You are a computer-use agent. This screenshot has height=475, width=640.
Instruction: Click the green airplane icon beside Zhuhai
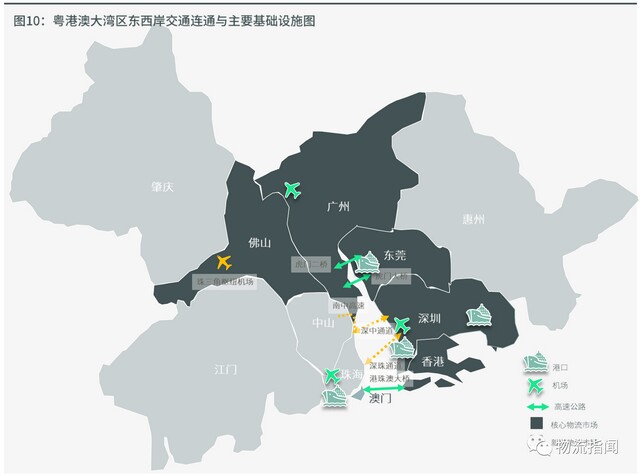click(332, 376)
